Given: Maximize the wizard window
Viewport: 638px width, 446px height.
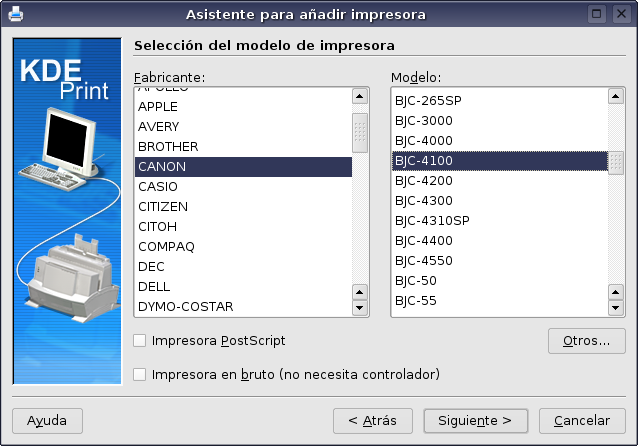Looking at the screenshot, I should click(x=596, y=14).
